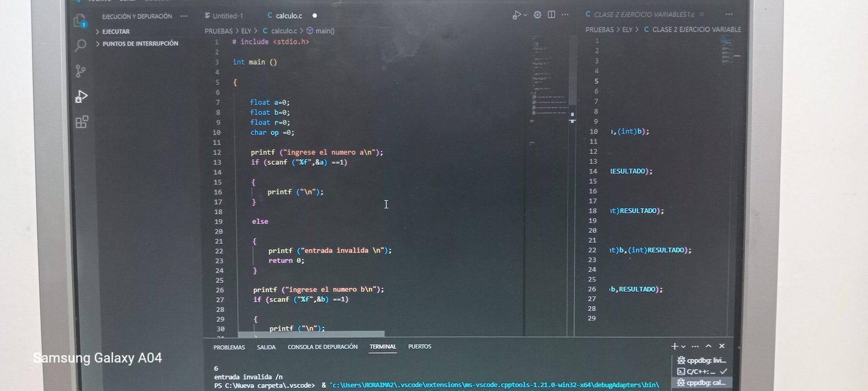Close the CLASE 2 EJERCICIO VARIABLES1.c tab
Screen dimensions: 868x391
click(702, 14)
